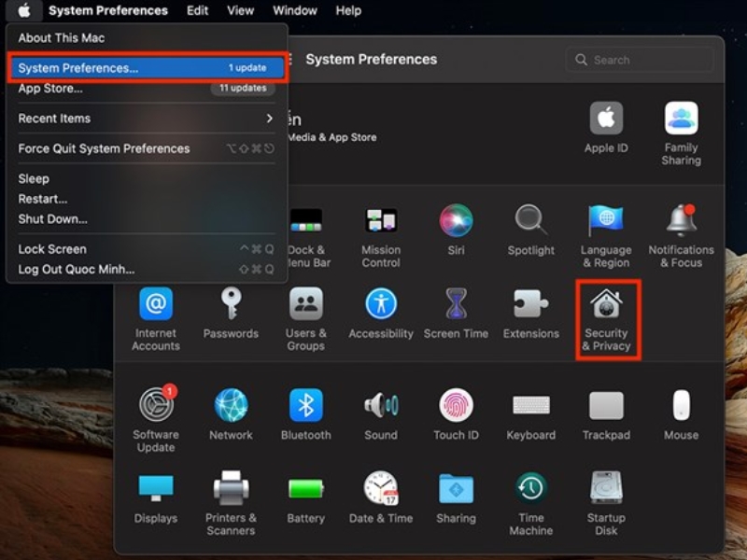Click the System Preferences search field

coord(640,60)
